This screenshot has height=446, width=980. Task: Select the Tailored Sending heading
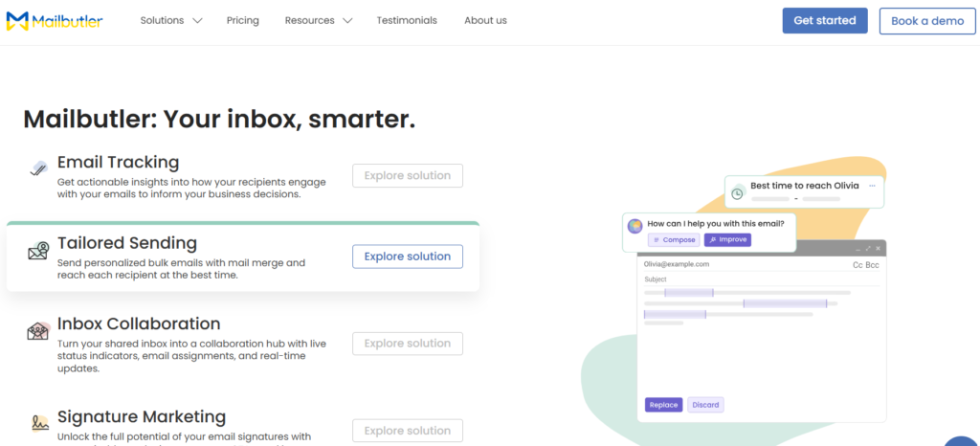coord(127,243)
